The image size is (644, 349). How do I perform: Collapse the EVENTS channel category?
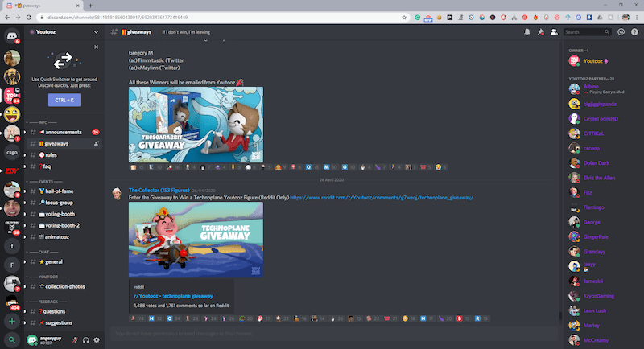point(43,181)
